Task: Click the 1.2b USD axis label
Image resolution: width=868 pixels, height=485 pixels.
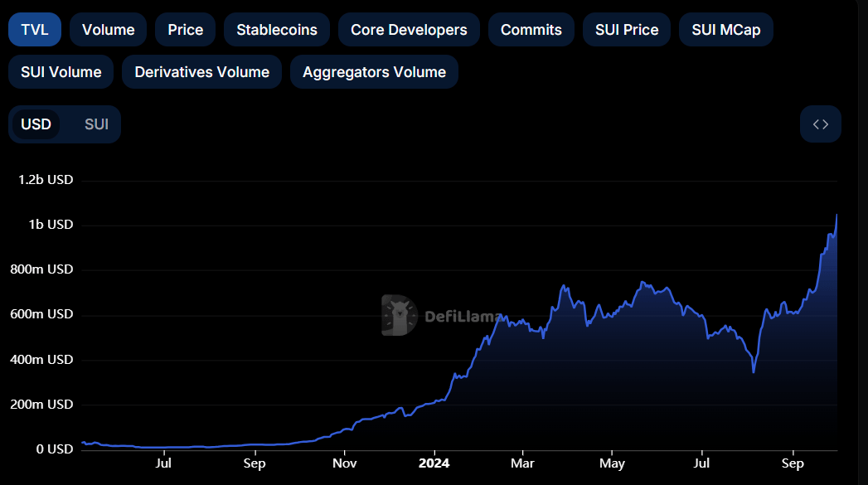Action: click(44, 179)
